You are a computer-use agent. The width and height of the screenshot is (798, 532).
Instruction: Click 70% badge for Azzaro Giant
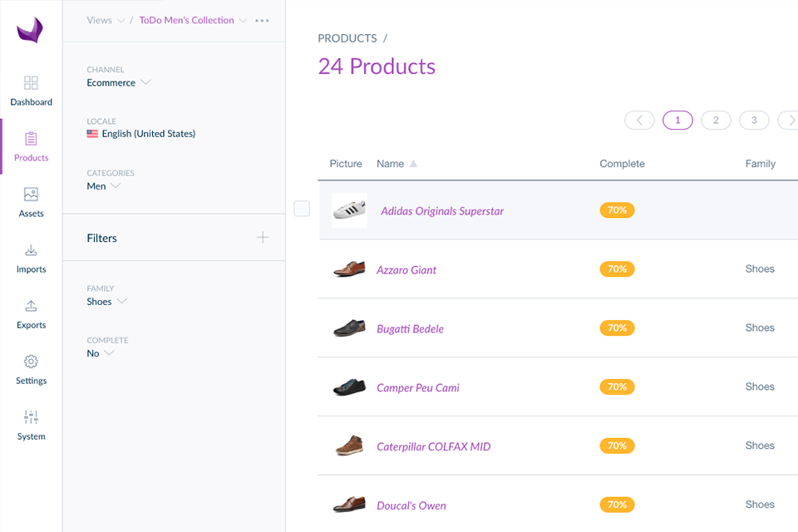(x=617, y=268)
